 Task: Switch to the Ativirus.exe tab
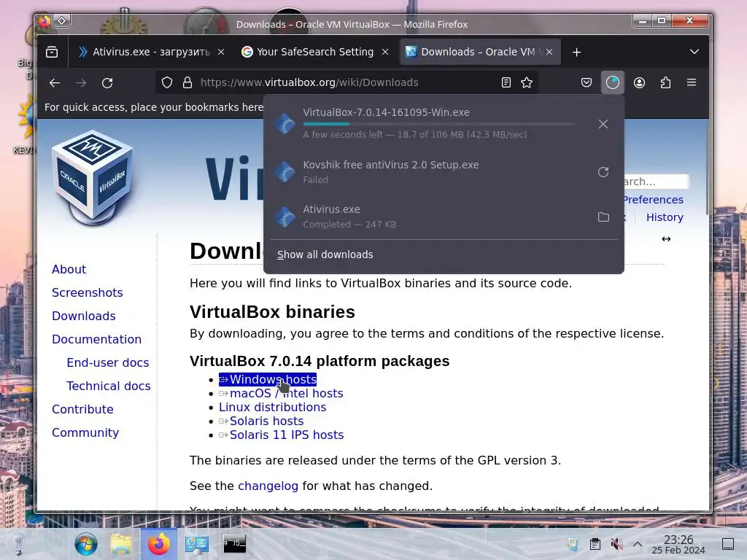pos(151,52)
